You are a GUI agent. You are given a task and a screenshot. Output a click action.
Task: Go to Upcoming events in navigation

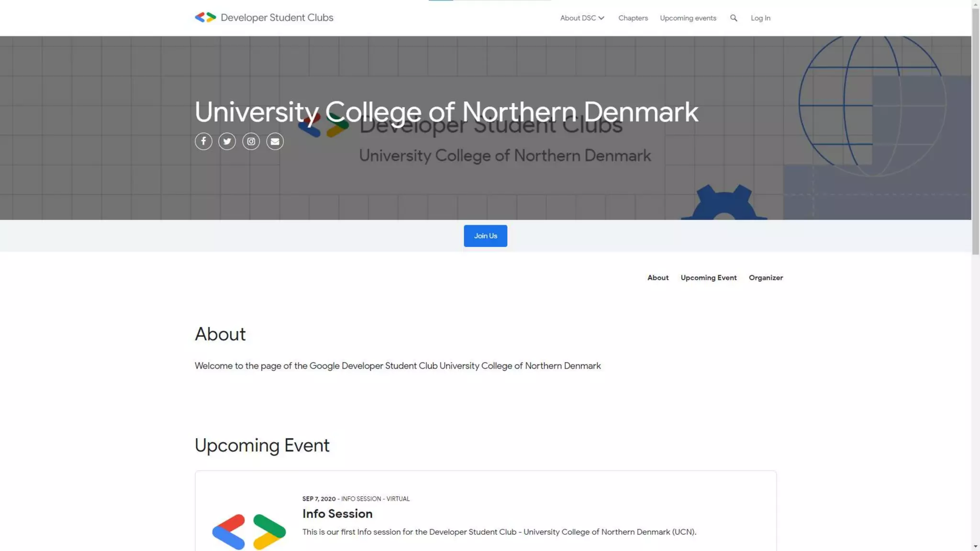pyautogui.click(x=688, y=18)
